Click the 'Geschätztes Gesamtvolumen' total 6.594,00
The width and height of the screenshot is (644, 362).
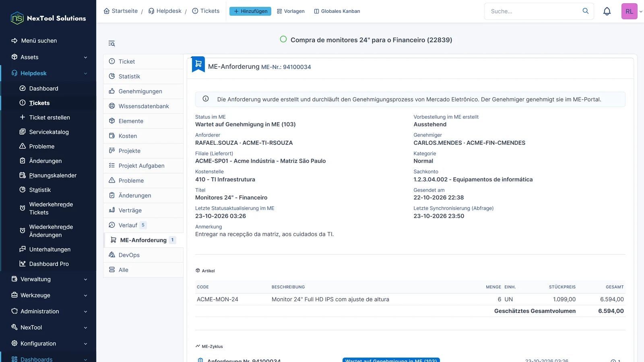click(x=611, y=311)
